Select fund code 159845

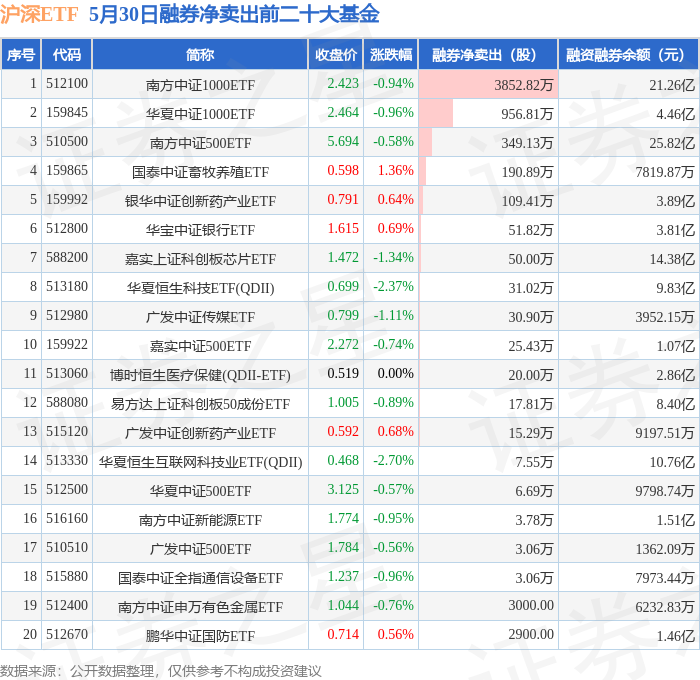coord(67,113)
